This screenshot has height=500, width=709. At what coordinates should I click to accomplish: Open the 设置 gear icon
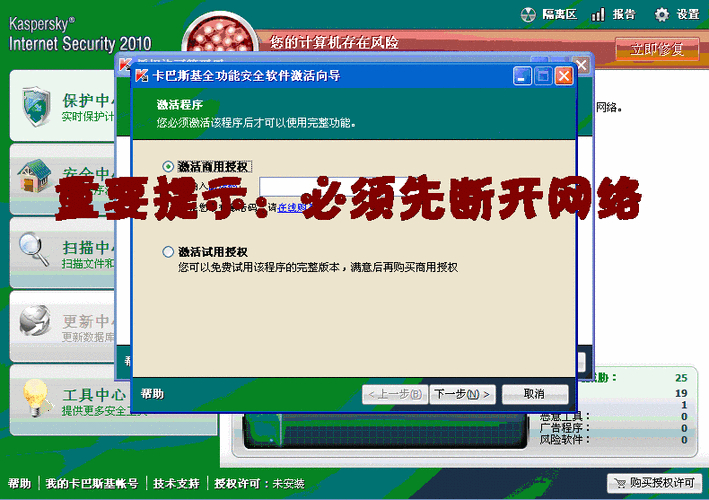(662, 14)
